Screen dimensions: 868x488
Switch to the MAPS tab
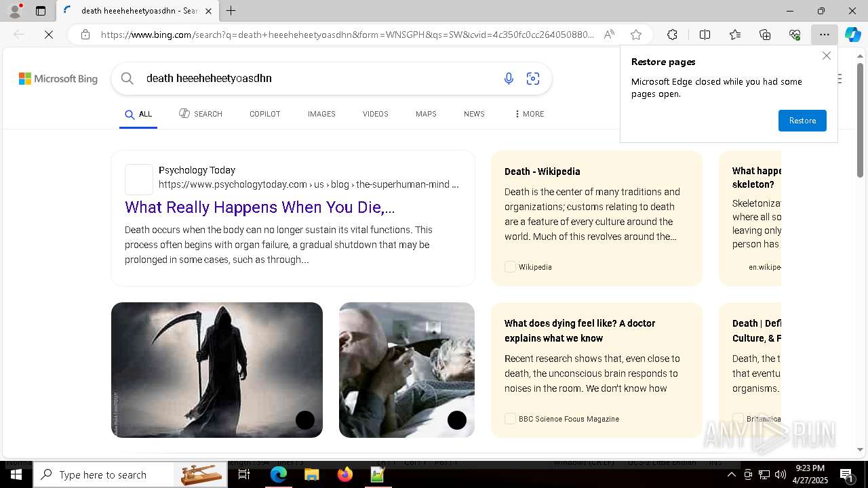(x=426, y=114)
